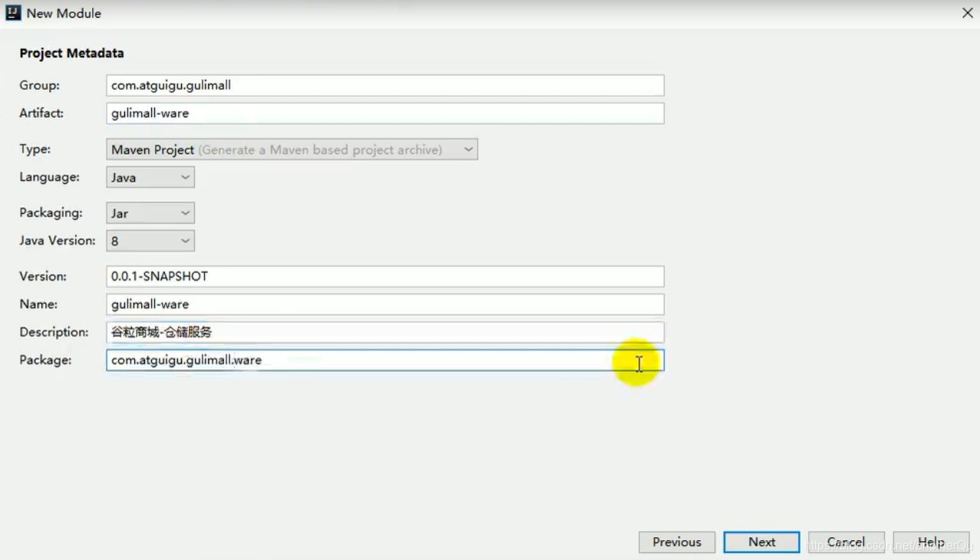980x560 pixels.
Task: Click the Packaging label
Action: [51, 212]
